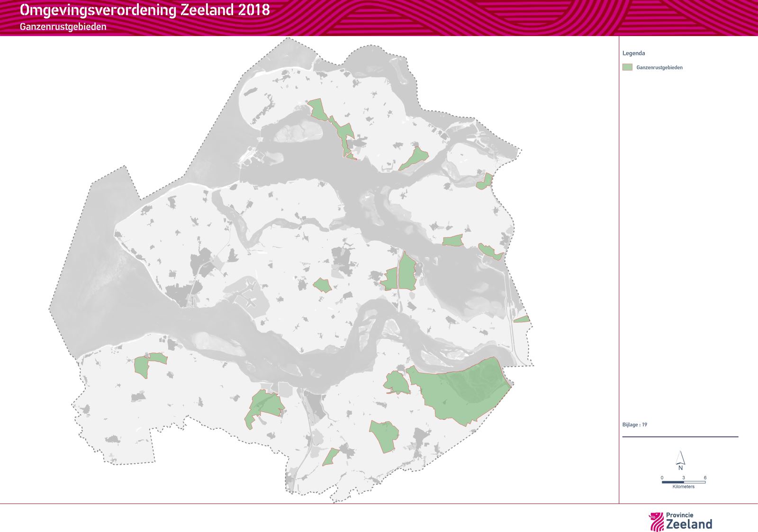
Task: Click the green Ganzenrustgebieden legend swatch
Action: pyautogui.click(x=627, y=67)
